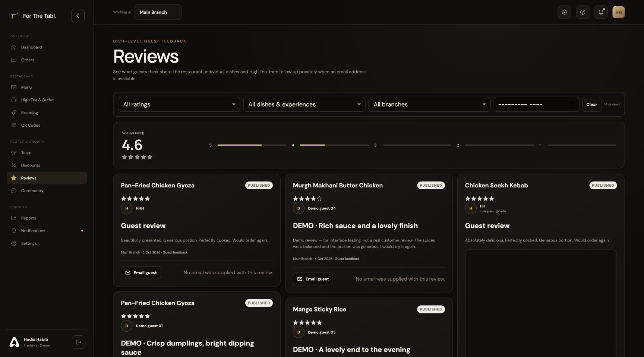Expand the All dishes & experiences dropdown
Image resolution: width=644 pixels, height=357 pixels.
pos(304,104)
